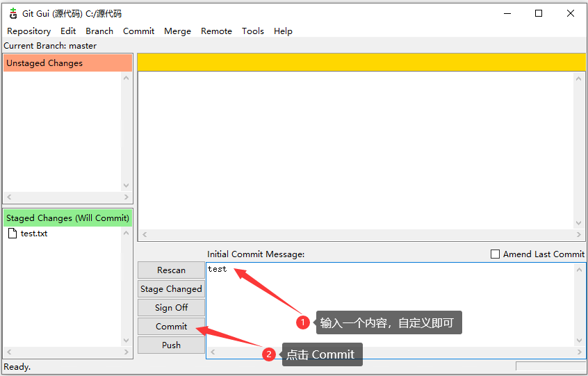Viewport: 588px width, 376px height.
Task: Click the right arrow of Unstaged Changes horizontal scrollbar
Action: pyautogui.click(x=126, y=197)
